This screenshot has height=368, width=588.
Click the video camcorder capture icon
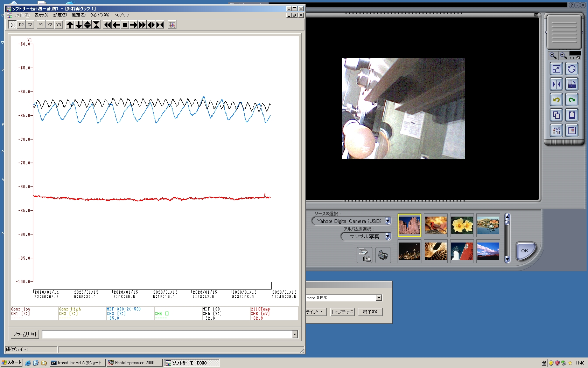click(383, 255)
